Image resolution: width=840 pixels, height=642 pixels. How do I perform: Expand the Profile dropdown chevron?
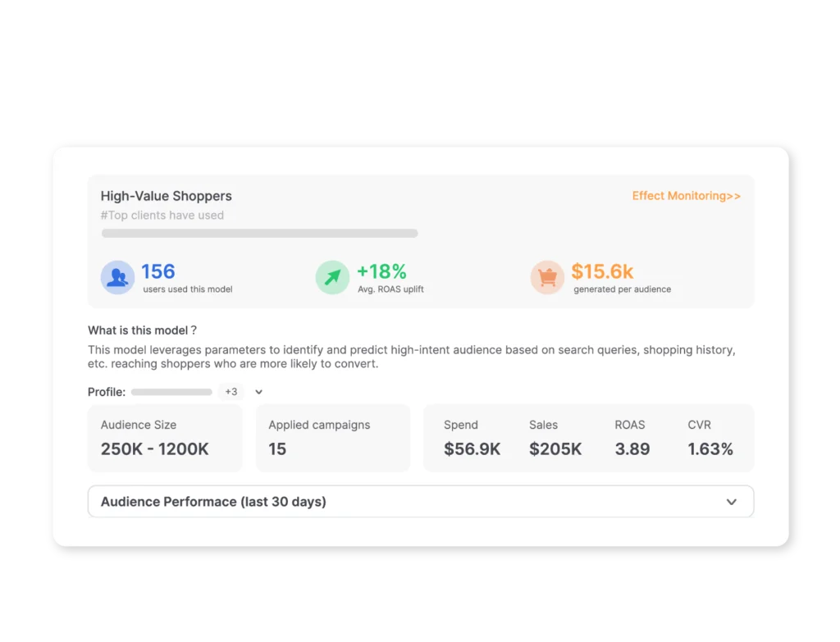click(x=259, y=393)
